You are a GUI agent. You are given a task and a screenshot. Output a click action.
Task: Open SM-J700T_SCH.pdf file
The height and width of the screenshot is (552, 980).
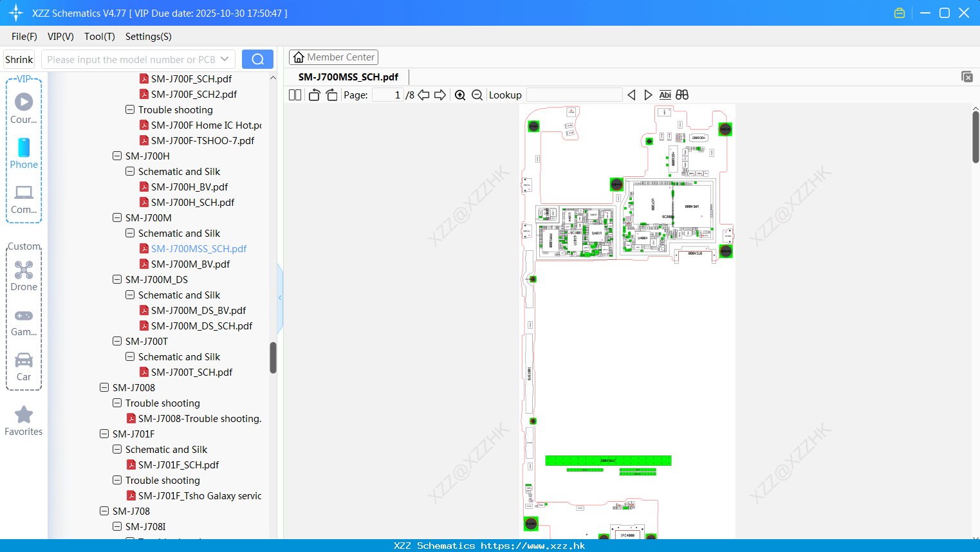[192, 372]
